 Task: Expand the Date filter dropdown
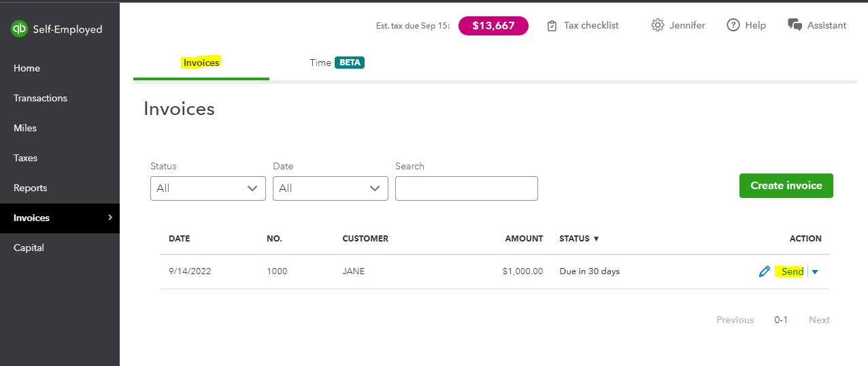point(331,188)
